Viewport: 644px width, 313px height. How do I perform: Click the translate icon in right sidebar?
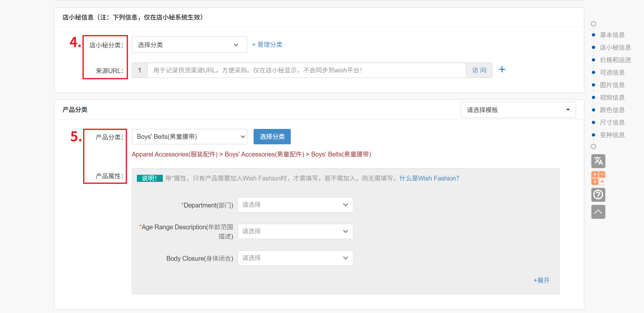598,161
